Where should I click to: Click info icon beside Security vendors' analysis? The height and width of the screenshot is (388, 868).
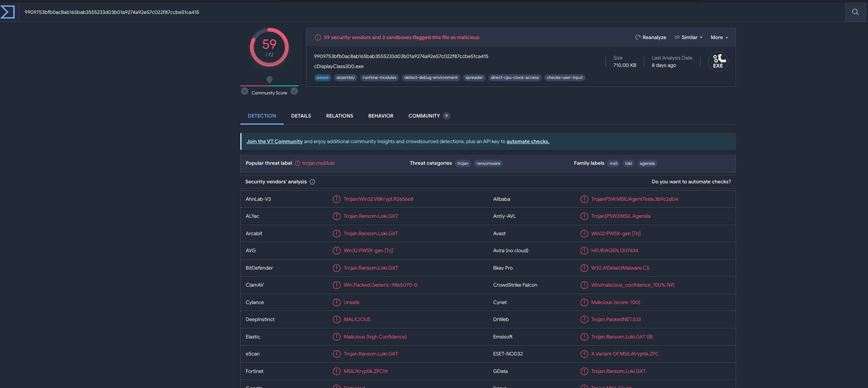coord(312,182)
